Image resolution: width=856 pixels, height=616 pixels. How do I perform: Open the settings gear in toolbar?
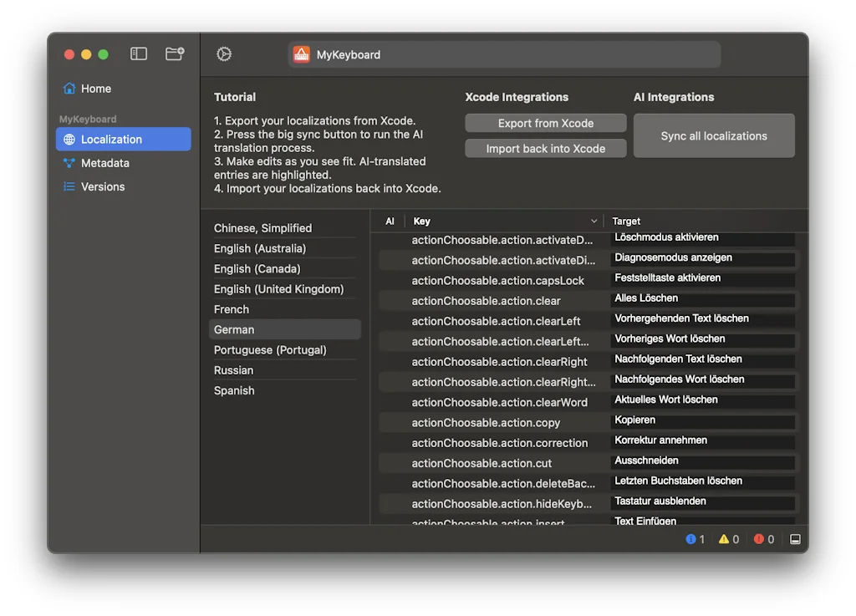(x=224, y=54)
